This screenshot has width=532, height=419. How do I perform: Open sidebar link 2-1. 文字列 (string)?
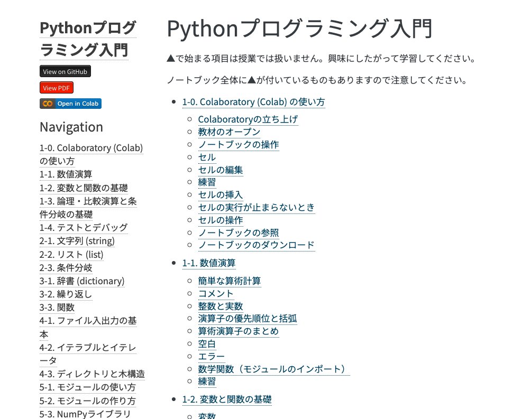(x=77, y=241)
